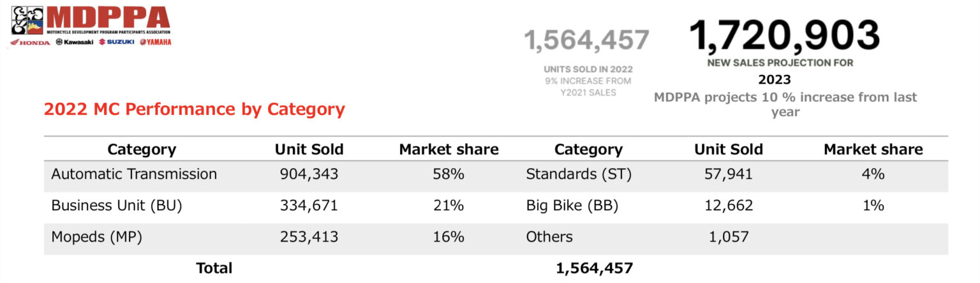This screenshot has width=980, height=283.
Task: Click the Business Unit (BU) cell
Action: 117,206
